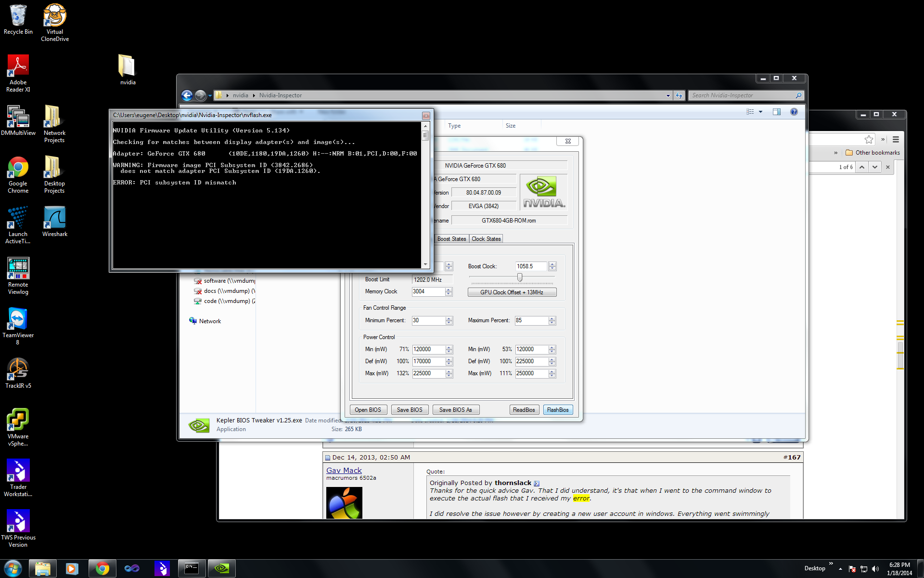Image resolution: width=924 pixels, height=578 pixels.
Task: Launch Wireshark from desktop
Action: point(55,222)
